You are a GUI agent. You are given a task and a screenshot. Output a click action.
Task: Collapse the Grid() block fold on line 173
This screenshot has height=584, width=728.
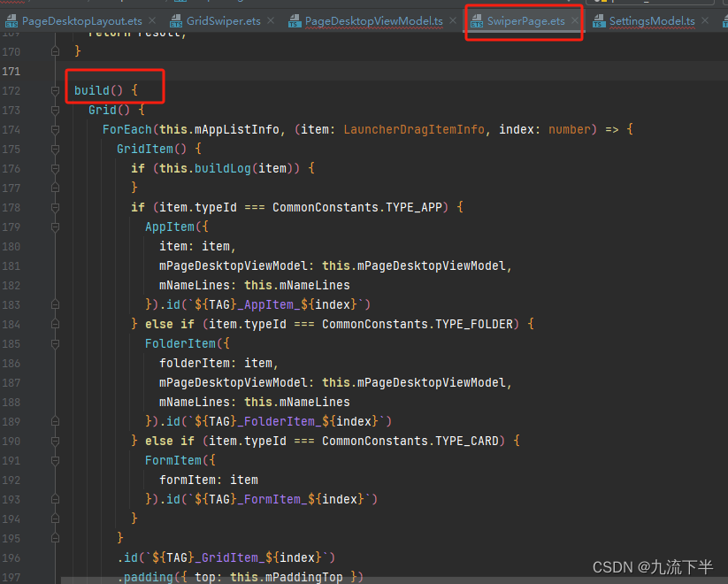[55, 110]
